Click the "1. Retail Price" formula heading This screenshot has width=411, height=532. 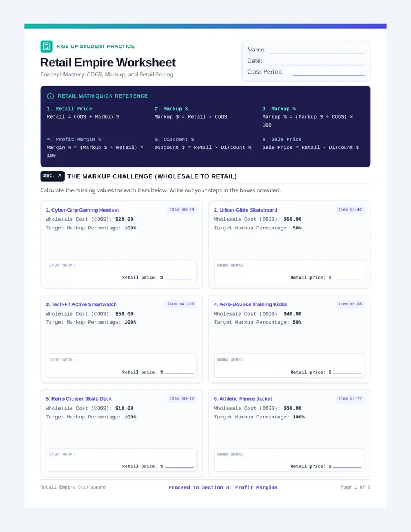pos(69,108)
